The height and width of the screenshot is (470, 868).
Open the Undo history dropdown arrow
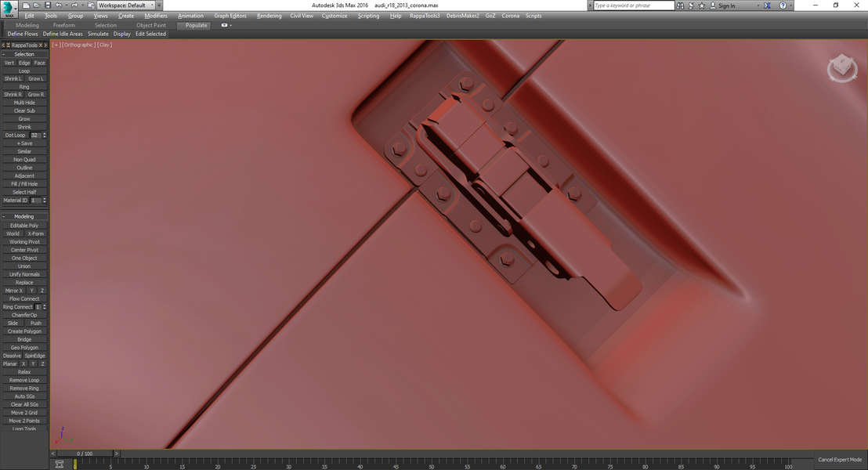65,5
